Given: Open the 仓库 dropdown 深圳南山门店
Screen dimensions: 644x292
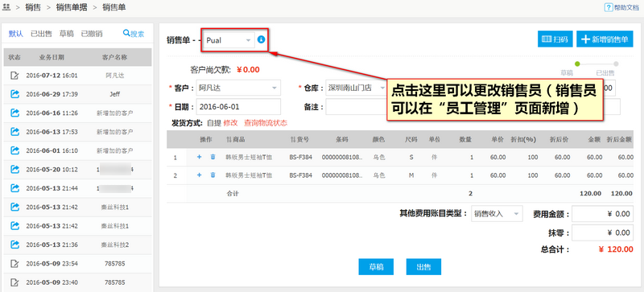Looking at the screenshot, I should point(356,88).
